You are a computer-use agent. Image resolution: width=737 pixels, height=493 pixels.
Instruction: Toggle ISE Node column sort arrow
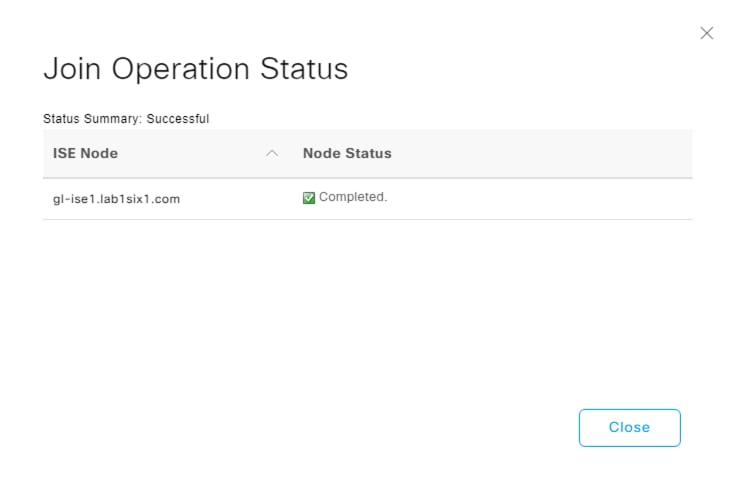[x=272, y=153]
